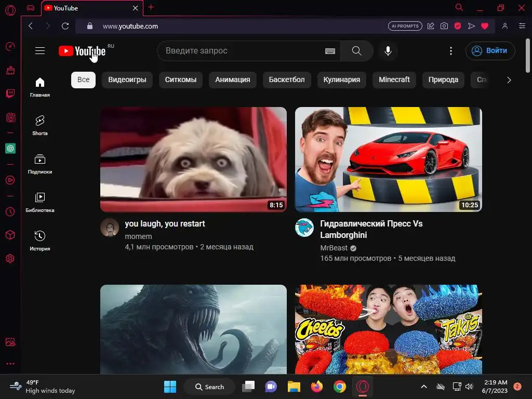The image size is (532, 399).
Task: Click the magnifier search button
Action: (x=356, y=51)
